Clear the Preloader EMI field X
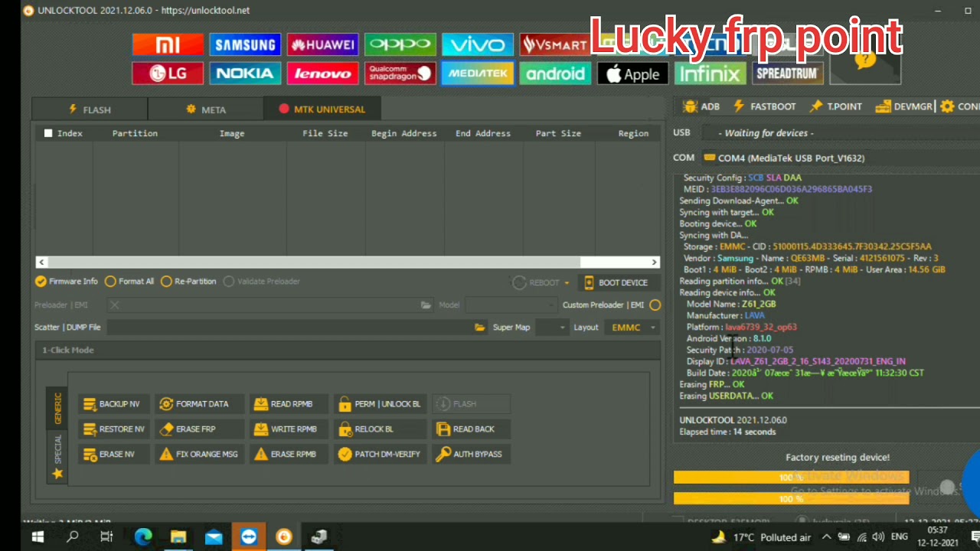The width and height of the screenshot is (980, 551). tap(114, 305)
